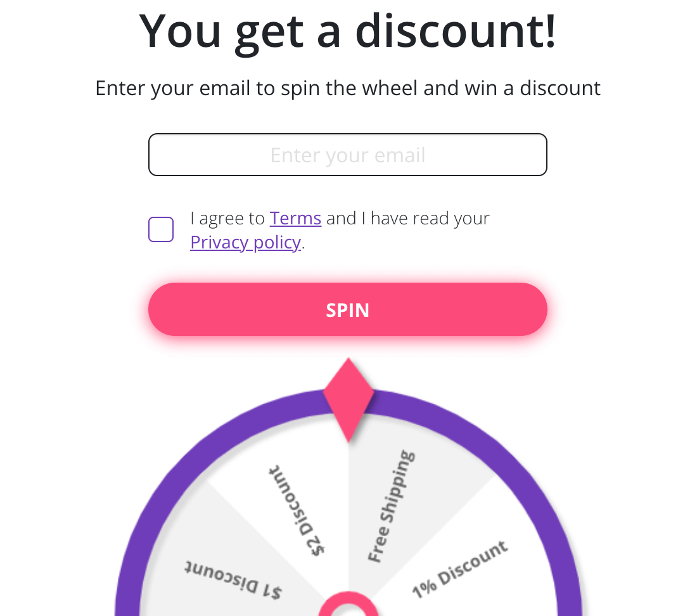Click the 1% Discount label on wheel
The width and height of the screenshot is (697, 616).
[459, 569]
